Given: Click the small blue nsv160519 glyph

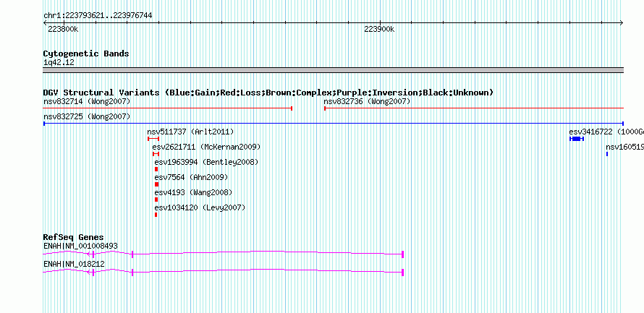Looking at the screenshot, I should [607, 154].
